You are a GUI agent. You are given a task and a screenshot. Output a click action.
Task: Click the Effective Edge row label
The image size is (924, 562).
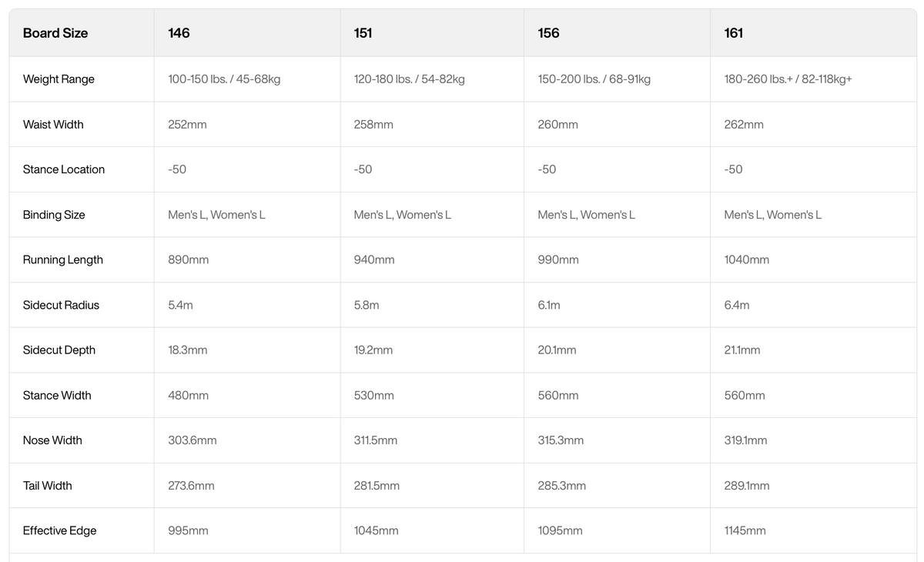[x=60, y=530]
